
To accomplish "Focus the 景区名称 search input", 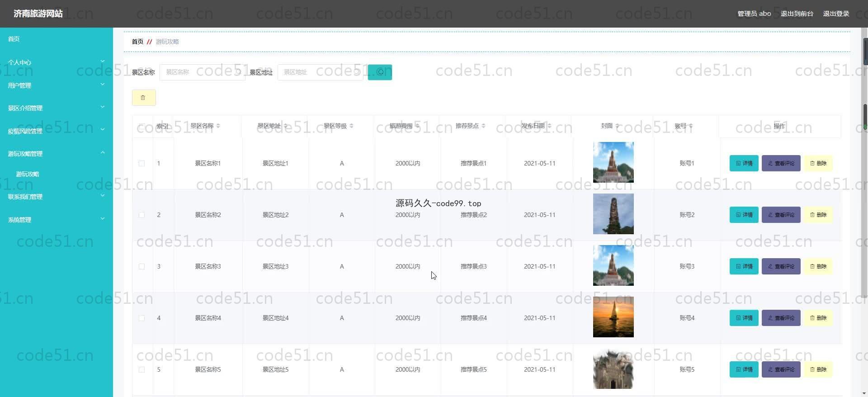I will (x=202, y=72).
